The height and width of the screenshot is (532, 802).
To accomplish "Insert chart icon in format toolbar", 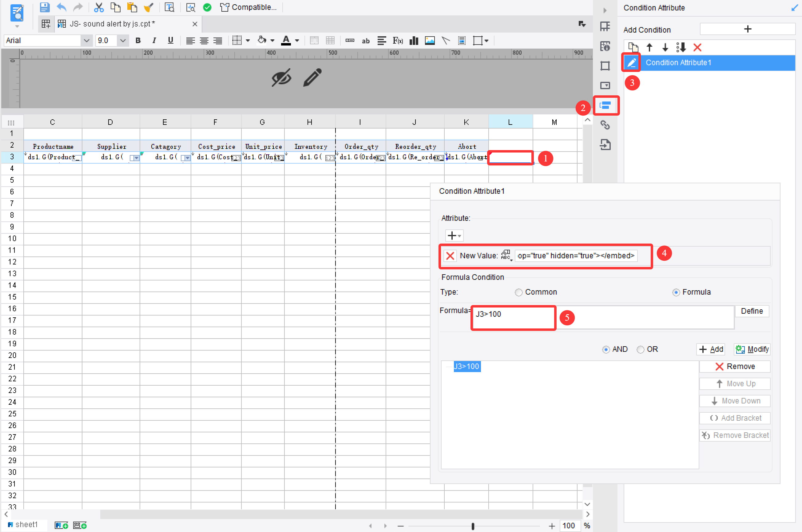I will click(414, 41).
